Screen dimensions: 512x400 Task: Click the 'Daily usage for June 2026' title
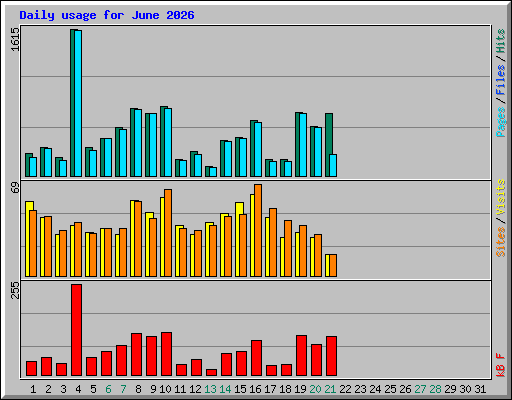107,15
